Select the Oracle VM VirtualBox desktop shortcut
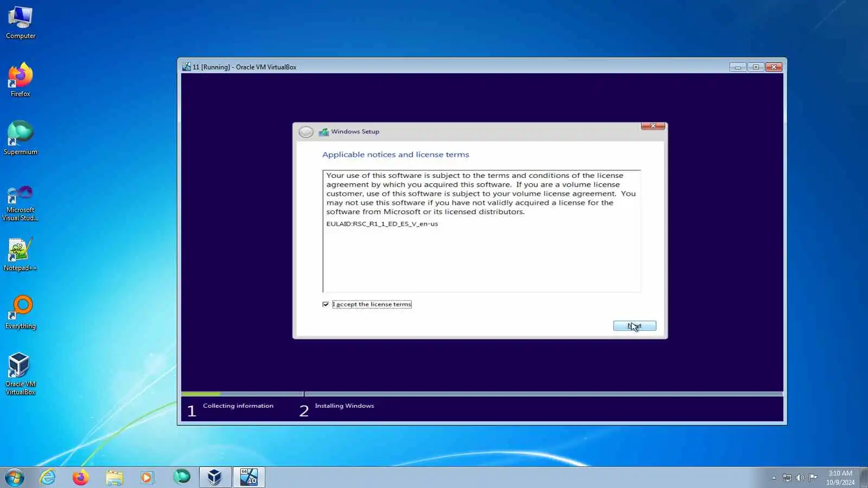The width and height of the screenshot is (868, 488). 21,374
